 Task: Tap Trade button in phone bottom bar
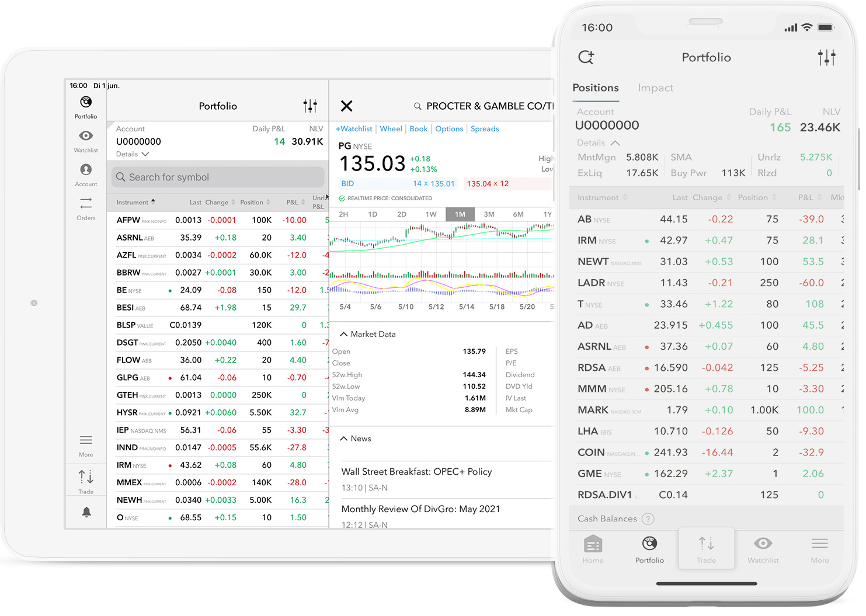706,548
